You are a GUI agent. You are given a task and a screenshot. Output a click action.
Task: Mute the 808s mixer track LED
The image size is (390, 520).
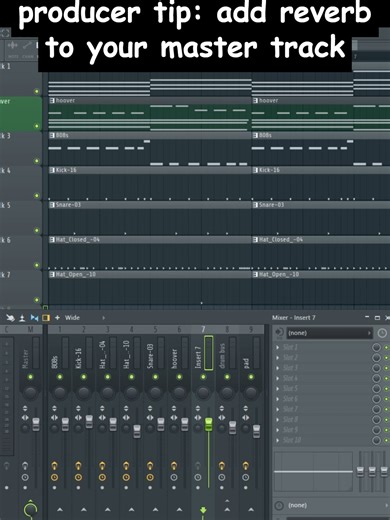(x=60, y=377)
